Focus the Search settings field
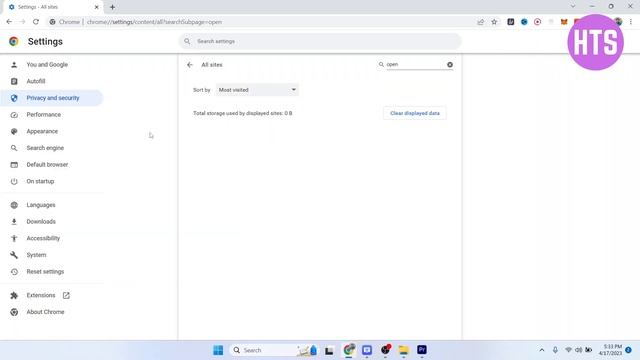640x360 pixels. pos(320,41)
